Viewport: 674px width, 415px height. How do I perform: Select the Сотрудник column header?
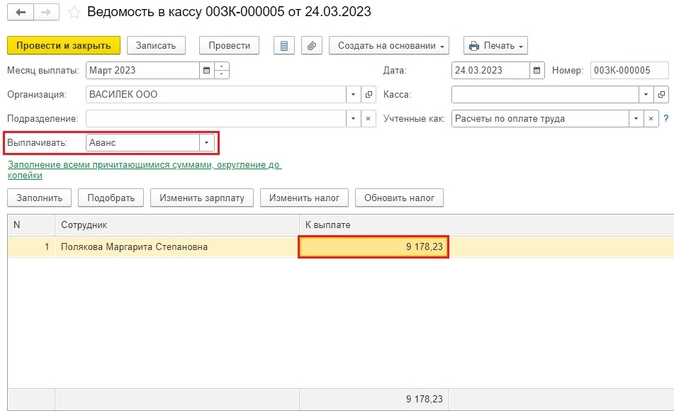(x=177, y=225)
